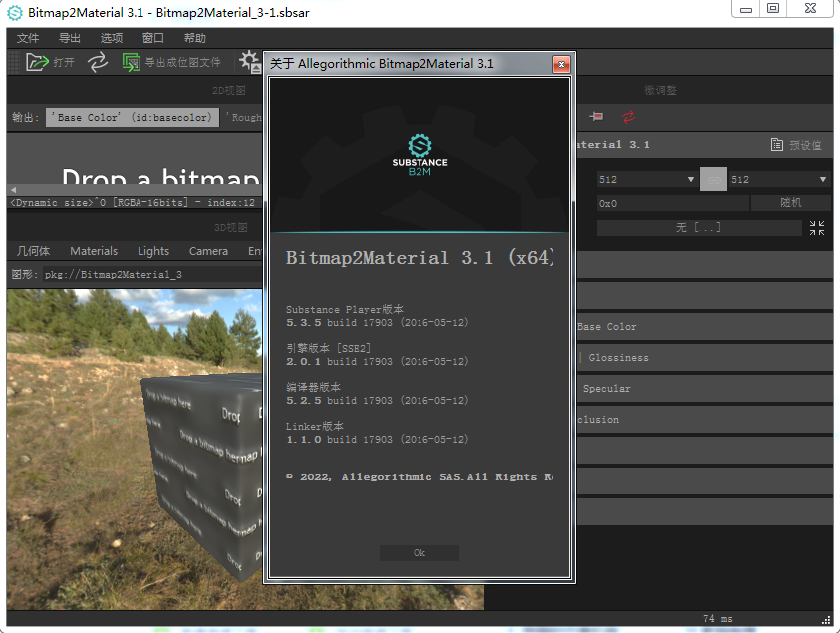This screenshot has height=633, width=840.
Task: Click the '2022, Allegorithmic SAS' copyright line
Action: tap(420, 477)
